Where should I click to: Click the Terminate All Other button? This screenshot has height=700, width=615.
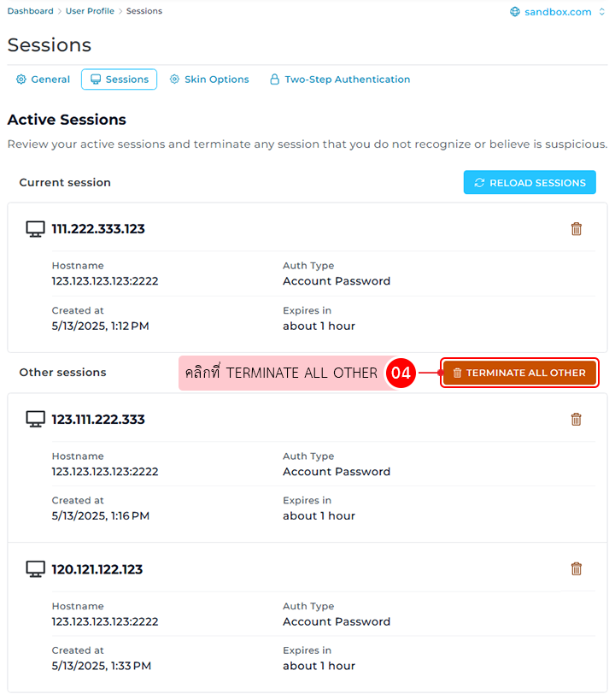(x=518, y=373)
